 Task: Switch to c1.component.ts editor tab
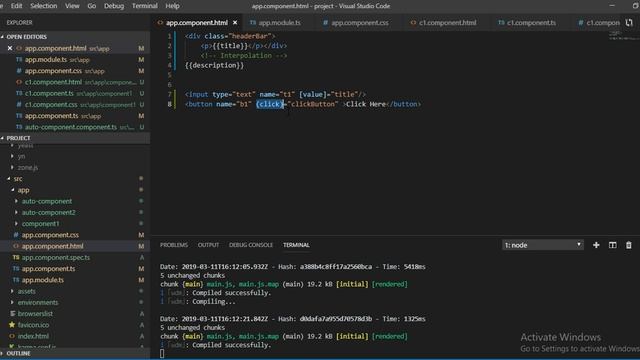(x=531, y=22)
